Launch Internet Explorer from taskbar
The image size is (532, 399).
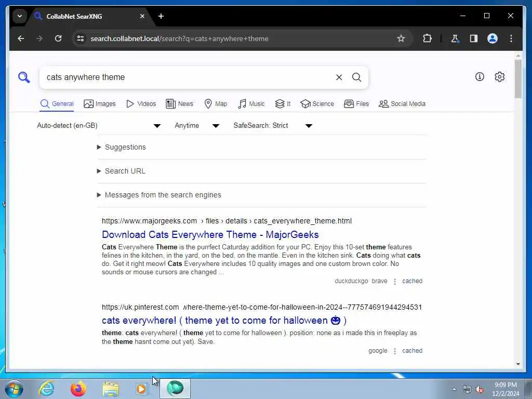tap(46, 389)
